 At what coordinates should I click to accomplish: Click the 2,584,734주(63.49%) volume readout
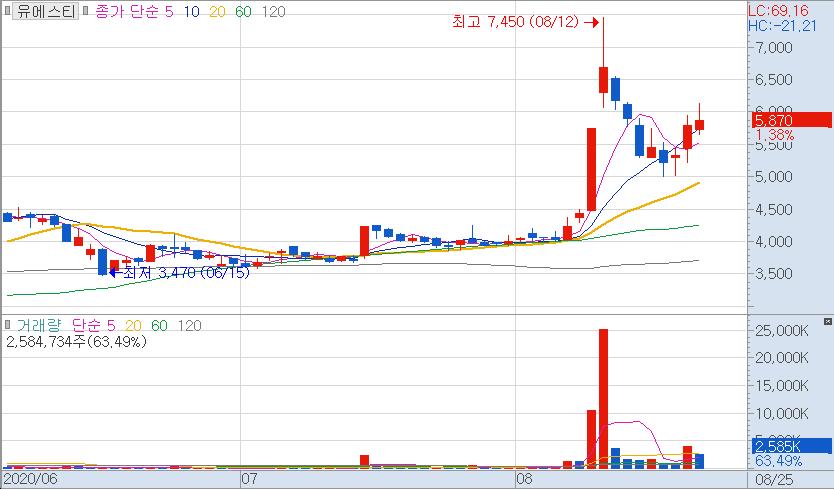(x=76, y=341)
